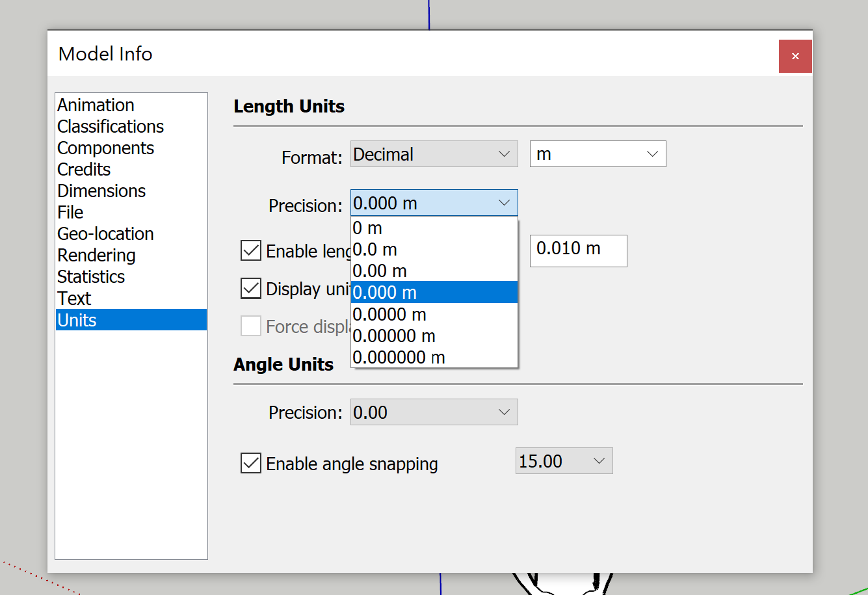
Task: Open the Dimensions settings page
Action: coord(131,191)
